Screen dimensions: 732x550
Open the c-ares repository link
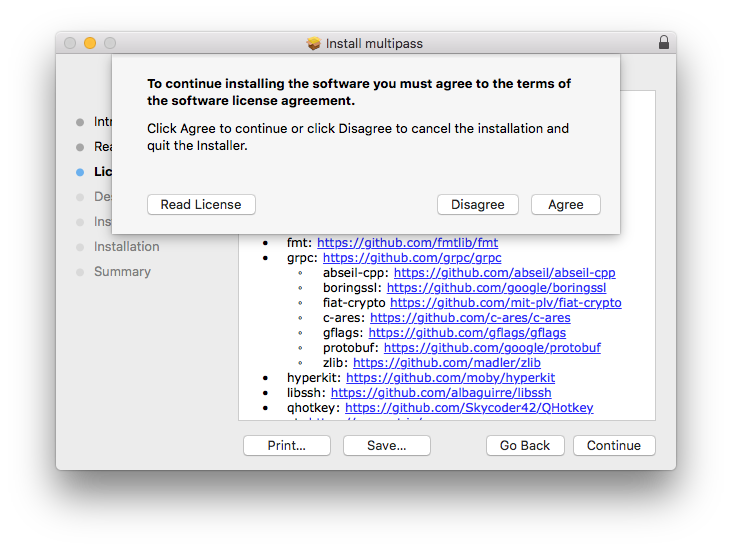470,317
